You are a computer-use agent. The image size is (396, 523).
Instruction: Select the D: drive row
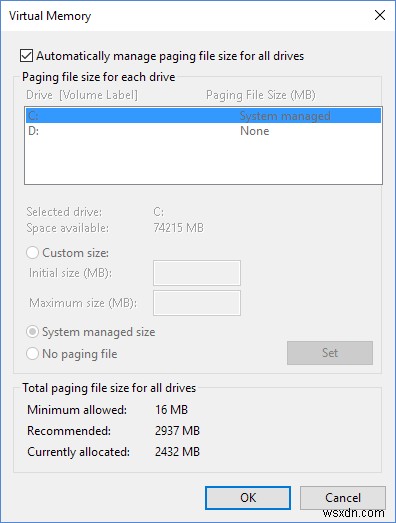coord(203,131)
